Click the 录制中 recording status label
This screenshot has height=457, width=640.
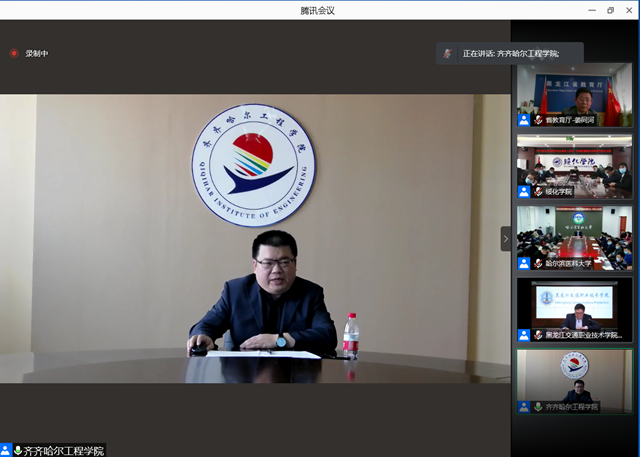click(37, 53)
